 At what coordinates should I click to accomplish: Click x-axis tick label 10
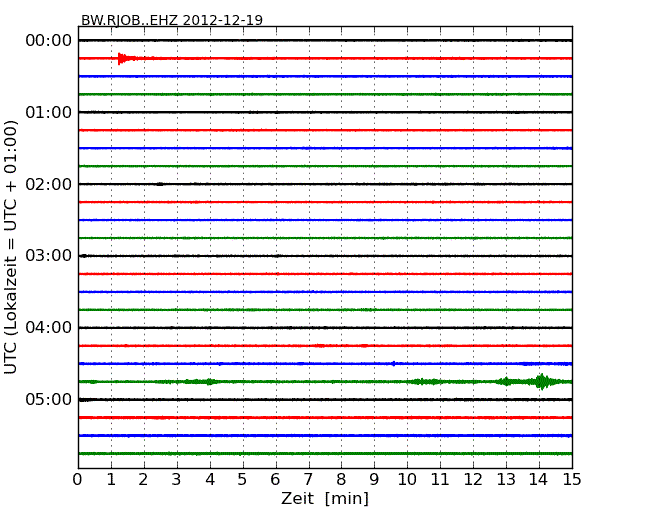[x=407, y=479]
